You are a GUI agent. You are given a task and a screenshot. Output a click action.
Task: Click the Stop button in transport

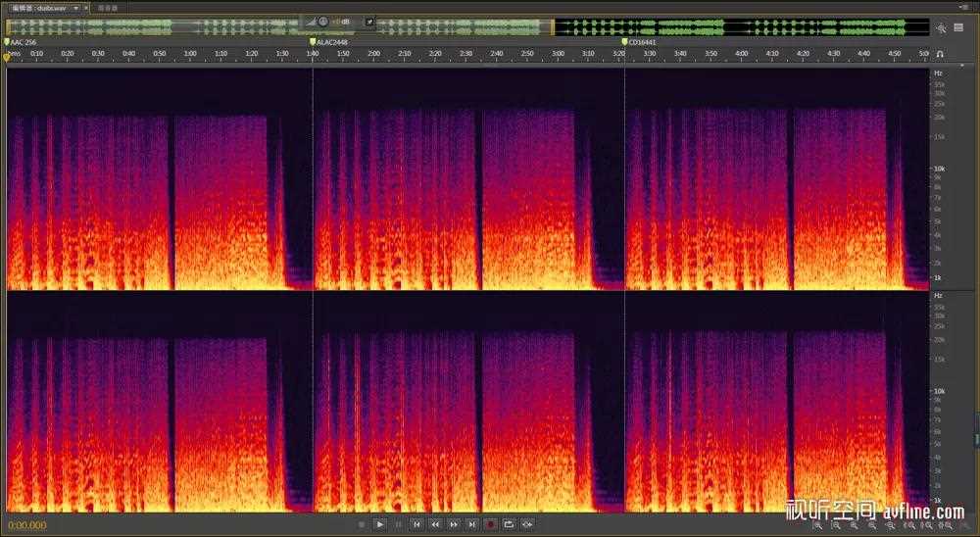[x=362, y=525]
